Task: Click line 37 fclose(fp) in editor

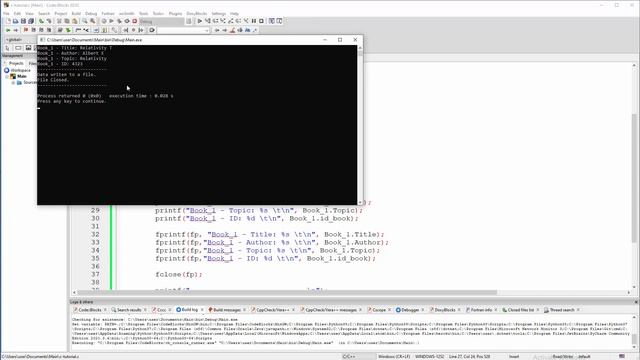Action: coord(179,274)
